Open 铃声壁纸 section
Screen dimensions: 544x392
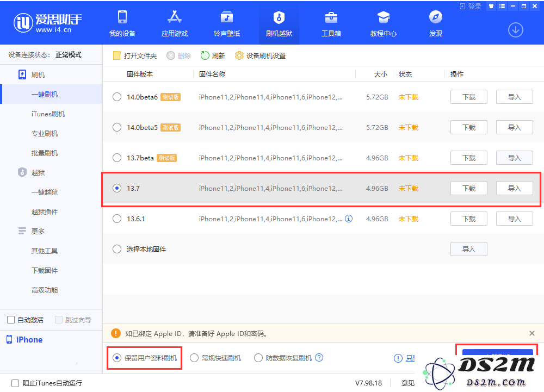point(227,23)
